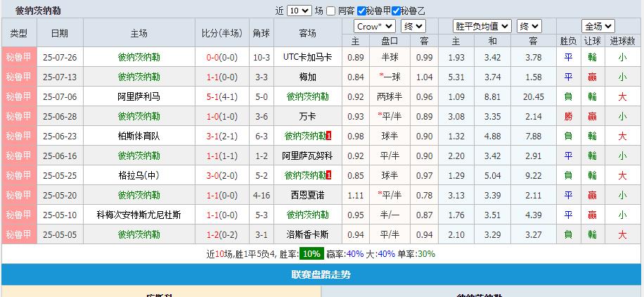644x297 pixels.
Task: Open 洛斯香卡斯 team link
Action: click(x=307, y=234)
